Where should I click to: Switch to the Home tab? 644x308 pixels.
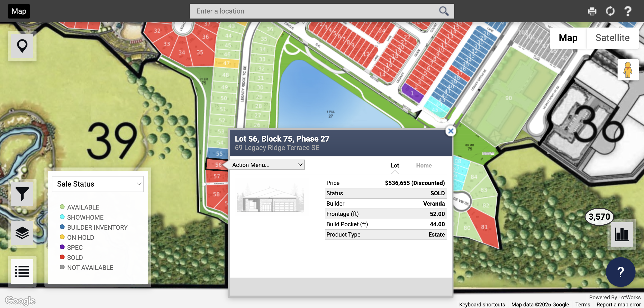(x=424, y=165)
